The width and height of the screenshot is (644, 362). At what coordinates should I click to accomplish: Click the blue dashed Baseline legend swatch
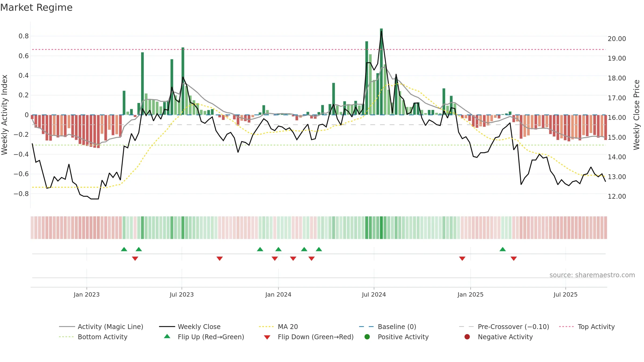(366, 327)
